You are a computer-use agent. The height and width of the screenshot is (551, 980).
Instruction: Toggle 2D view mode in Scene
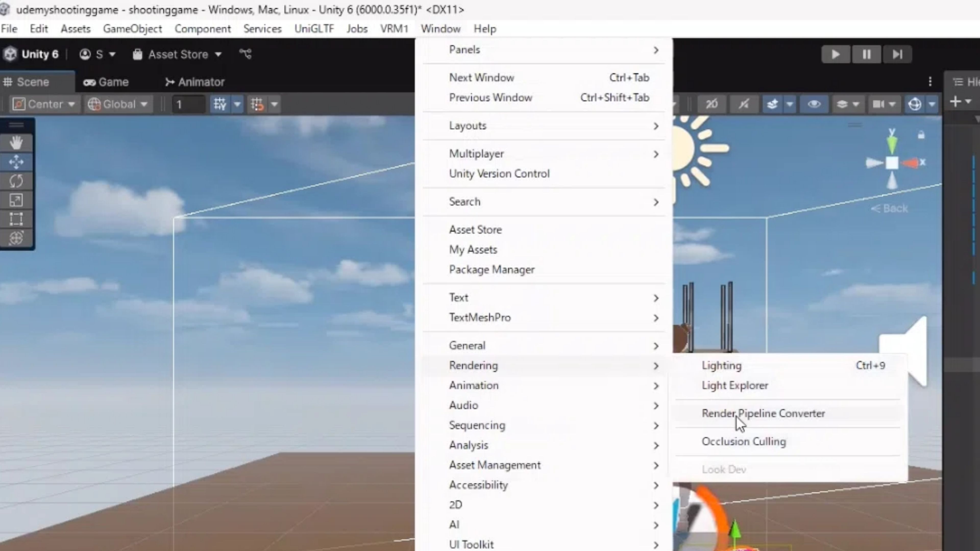point(712,104)
